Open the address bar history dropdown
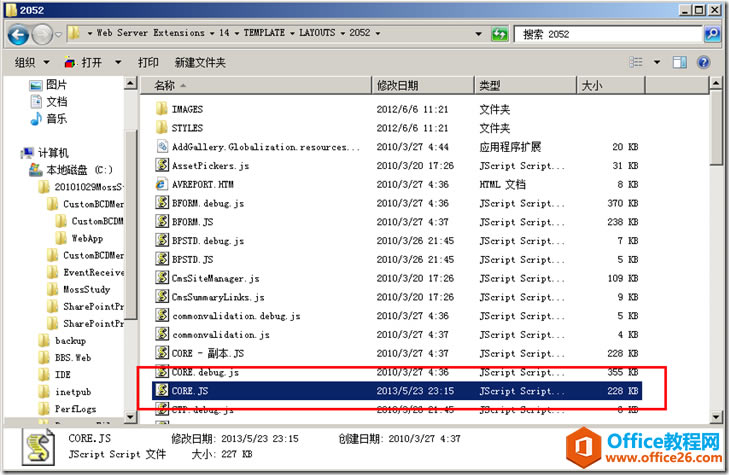Viewport: 729px width, 475px height. point(478,34)
